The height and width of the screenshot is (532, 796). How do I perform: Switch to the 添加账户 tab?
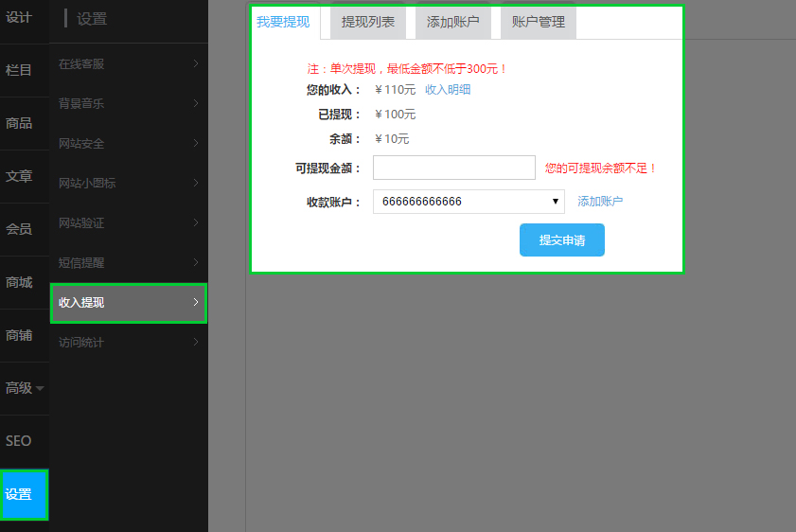[x=453, y=22]
